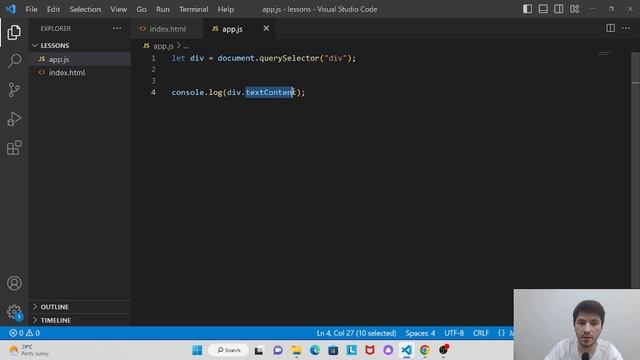Click the language mode braces icon
This screenshot has height=360, width=640.
click(501, 333)
